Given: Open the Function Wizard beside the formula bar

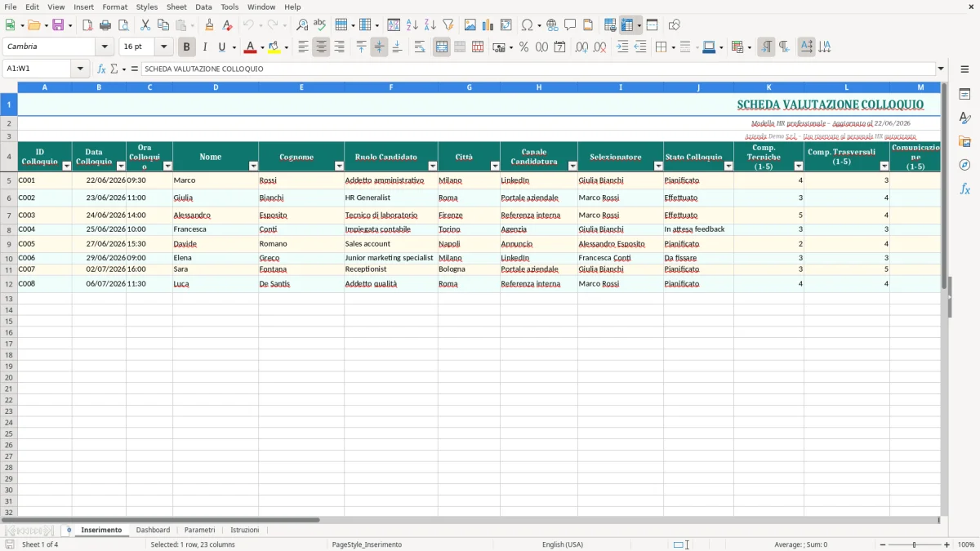Looking at the screenshot, I should [x=102, y=69].
